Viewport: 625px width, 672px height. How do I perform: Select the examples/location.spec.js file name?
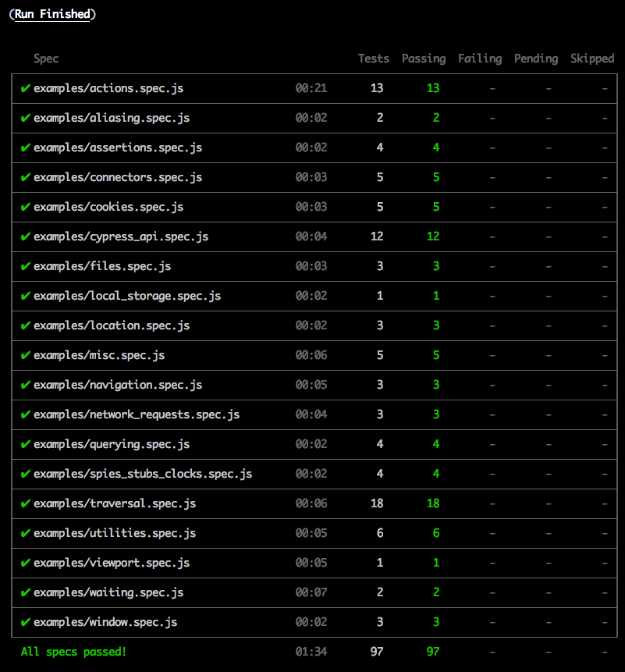112,325
